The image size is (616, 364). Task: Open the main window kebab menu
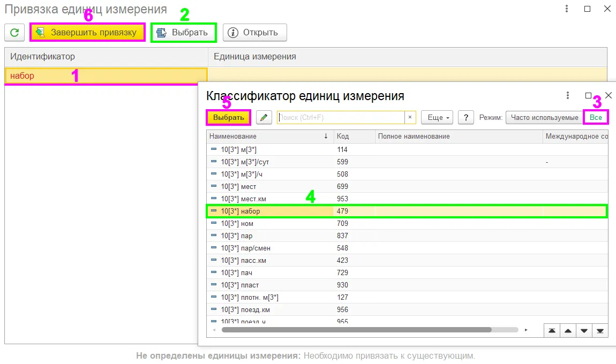point(567,9)
